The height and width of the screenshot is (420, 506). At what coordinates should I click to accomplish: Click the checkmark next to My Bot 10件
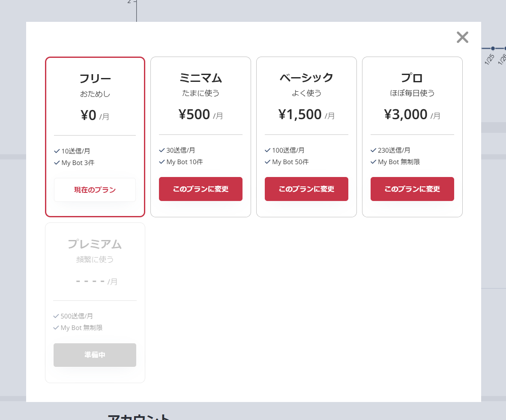pyautogui.click(x=162, y=162)
